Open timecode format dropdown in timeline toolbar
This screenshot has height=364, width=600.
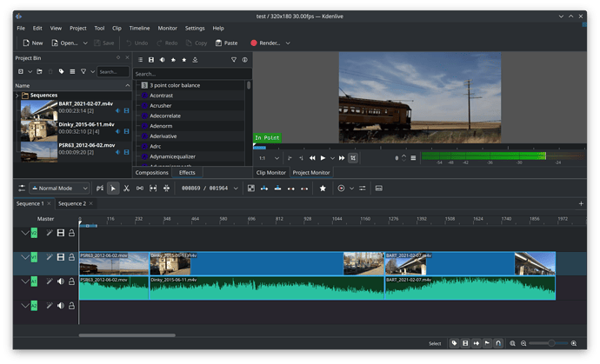point(236,189)
